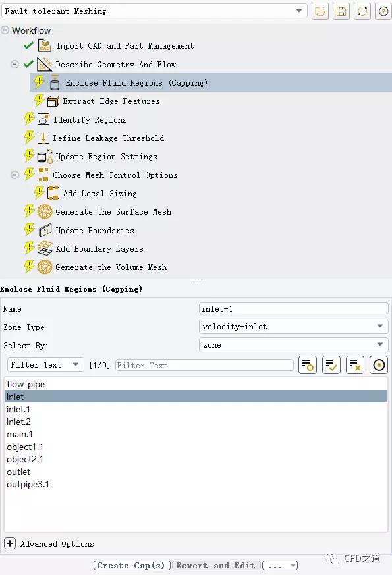The image size is (392, 575).
Task: Open the Zone Type velocity-inlet dropdown
Action: 293,327
